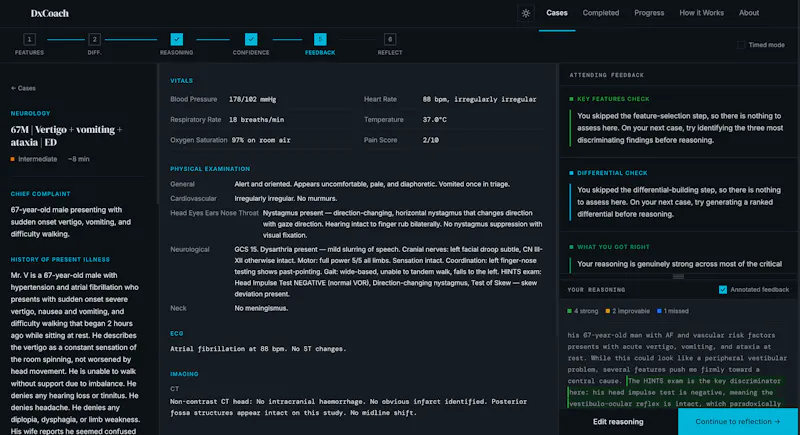This screenshot has height=435, width=800.
Task: Click the case title 67M Vertigo vomiting ataxia
Action: click(x=66, y=136)
